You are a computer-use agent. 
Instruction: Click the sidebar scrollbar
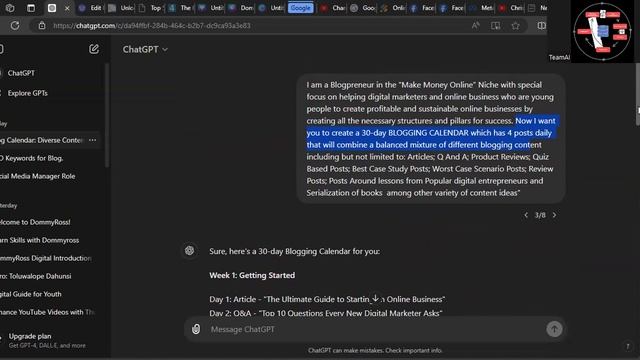(x=107, y=114)
